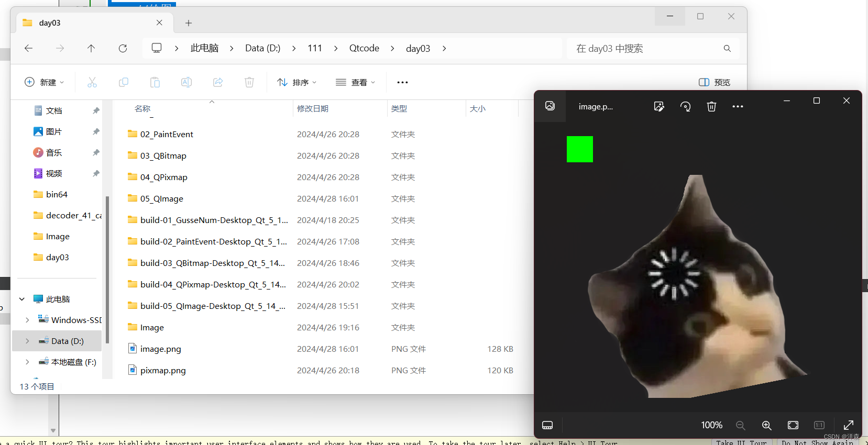The width and height of the screenshot is (868, 445).
Task: Click Qtcode in the address breadcrumb
Action: [x=364, y=48]
